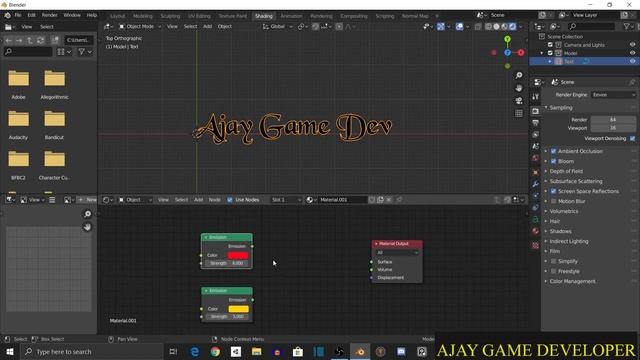
Task: Click the zoom magnifier icon in the 3D viewport
Action: (x=519, y=76)
